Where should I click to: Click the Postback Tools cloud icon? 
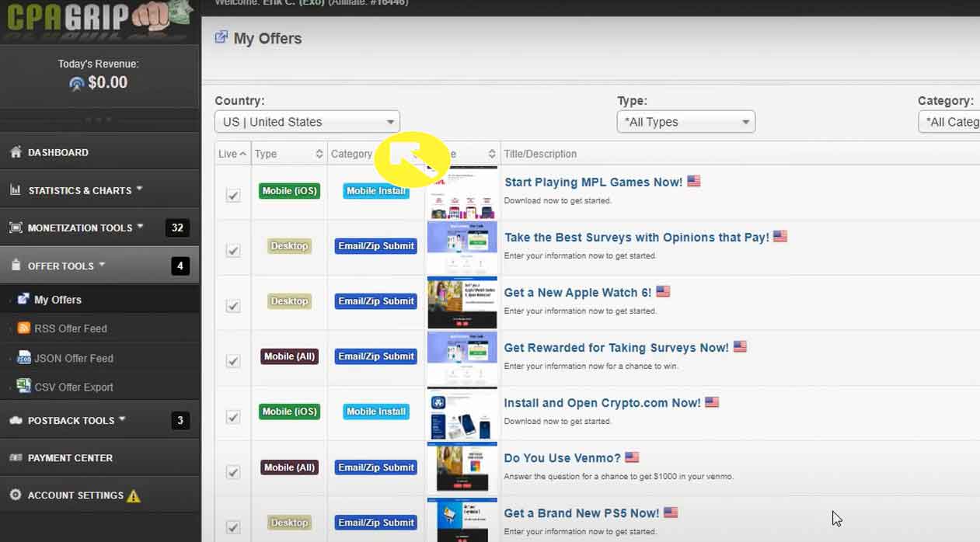(x=16, y=420)
